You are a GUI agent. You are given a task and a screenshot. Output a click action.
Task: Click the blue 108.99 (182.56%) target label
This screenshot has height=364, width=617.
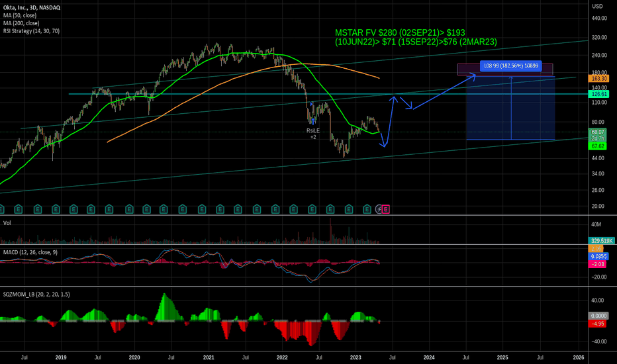coord(511,66)
